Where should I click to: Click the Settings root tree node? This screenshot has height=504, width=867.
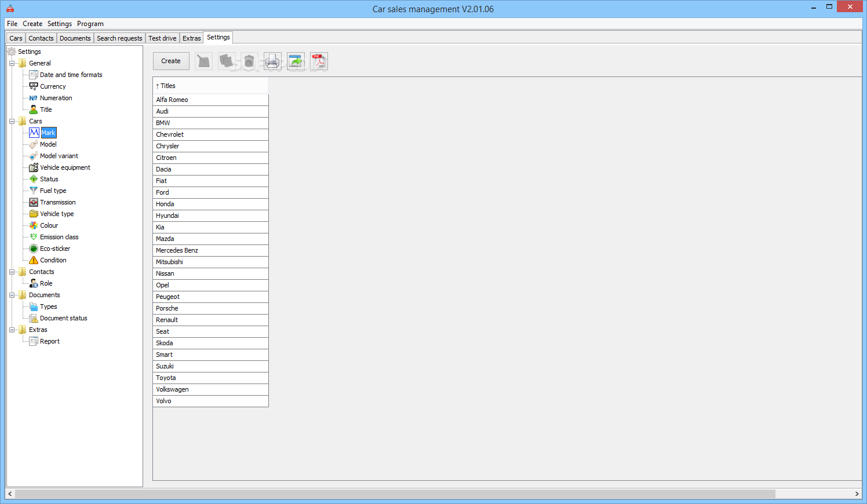coord(29,52)
